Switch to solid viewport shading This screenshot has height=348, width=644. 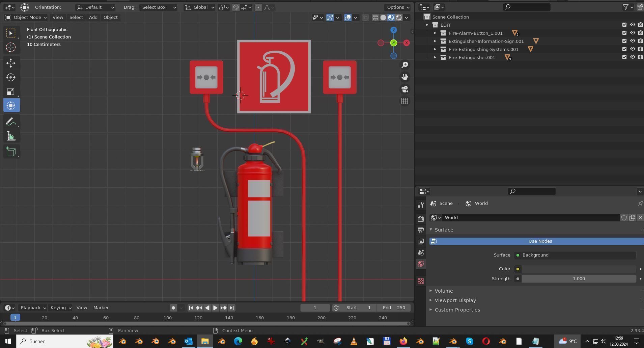(383, 18)
